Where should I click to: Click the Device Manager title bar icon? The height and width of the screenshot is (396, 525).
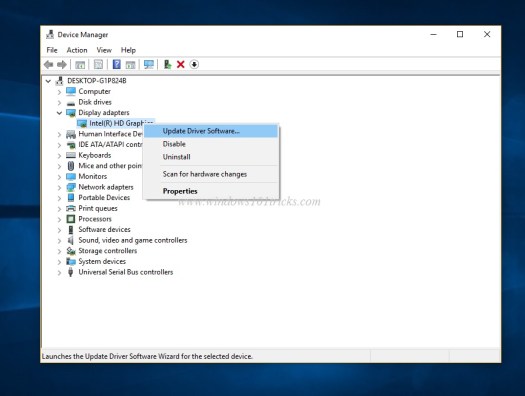pos(50,34)
